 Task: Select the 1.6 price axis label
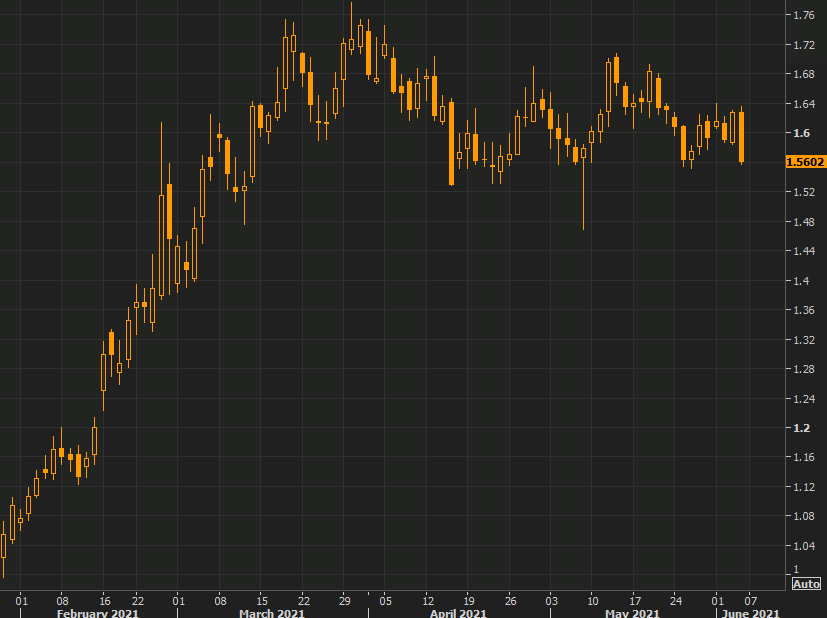coord(799,133)
